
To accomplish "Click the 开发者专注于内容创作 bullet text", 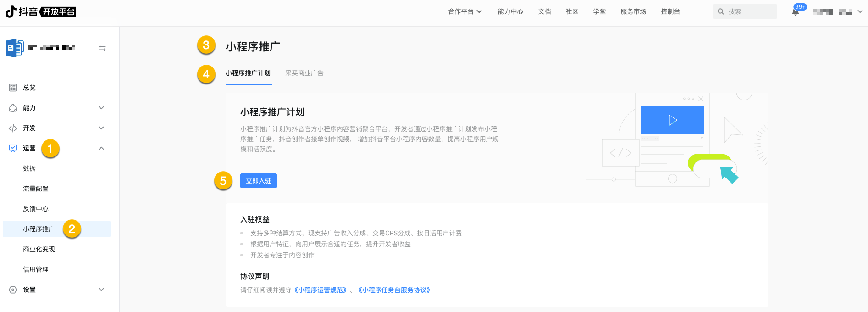I will (x=282, y=255).
